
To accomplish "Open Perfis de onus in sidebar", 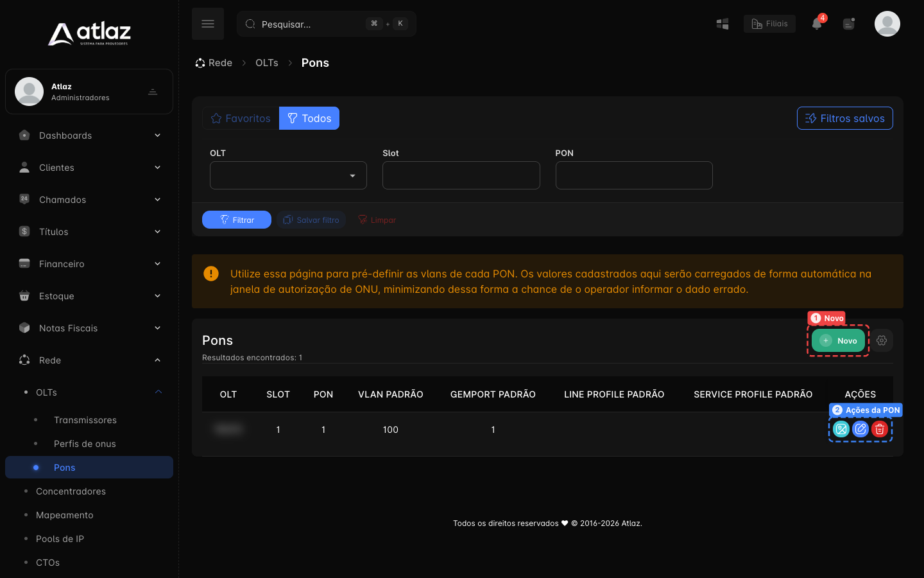I will pos(85,444).
